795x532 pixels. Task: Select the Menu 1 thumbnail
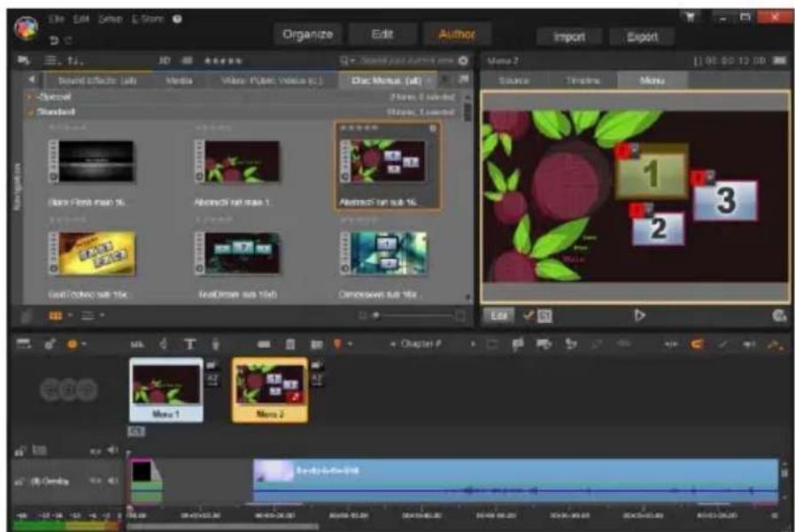coord(166,390)
